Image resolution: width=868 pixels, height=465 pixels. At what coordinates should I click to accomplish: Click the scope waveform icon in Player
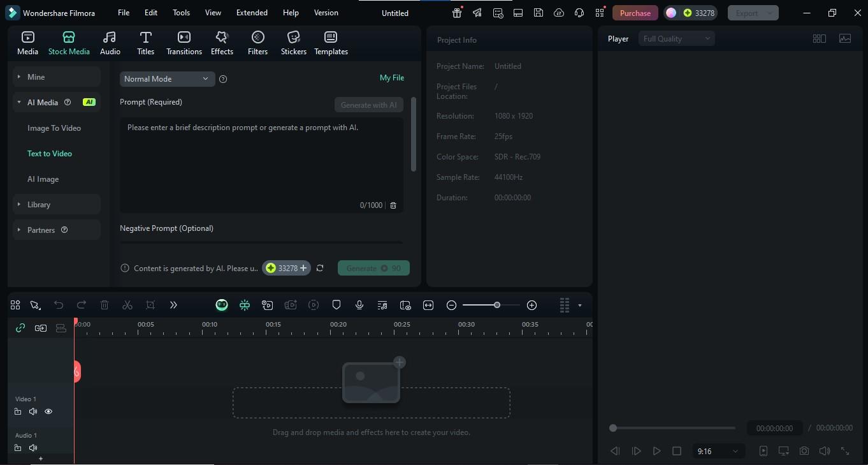pyautogui.click(x=845, y=38)
